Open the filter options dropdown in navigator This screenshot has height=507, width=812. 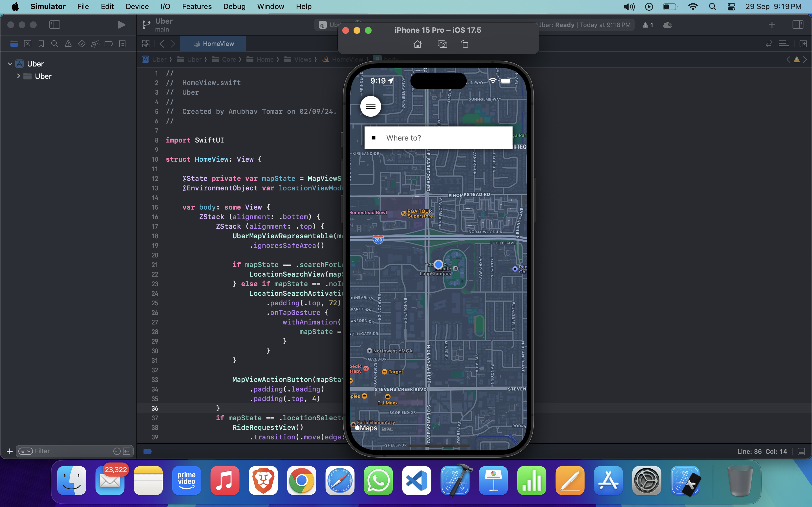[x=25, y=451]
